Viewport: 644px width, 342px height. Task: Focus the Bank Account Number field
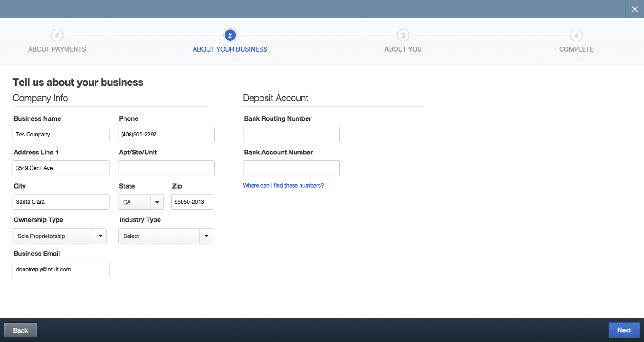tap(291, 168)
